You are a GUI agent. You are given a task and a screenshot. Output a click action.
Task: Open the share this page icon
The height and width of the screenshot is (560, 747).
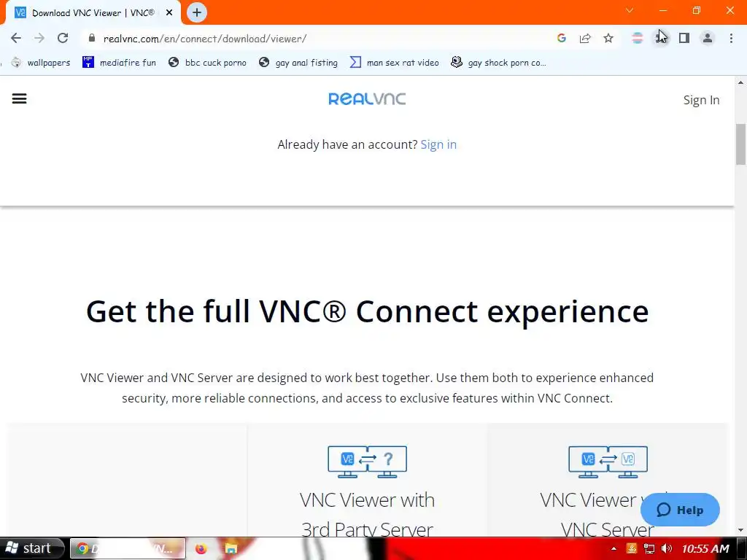tap(585, 38)
